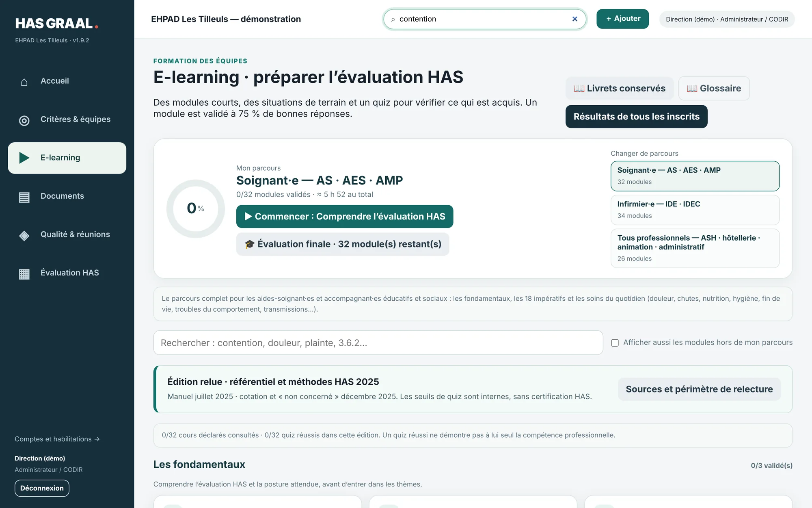
Task: Click the magnifier icon in the search bar
Action: click(393, 20)
